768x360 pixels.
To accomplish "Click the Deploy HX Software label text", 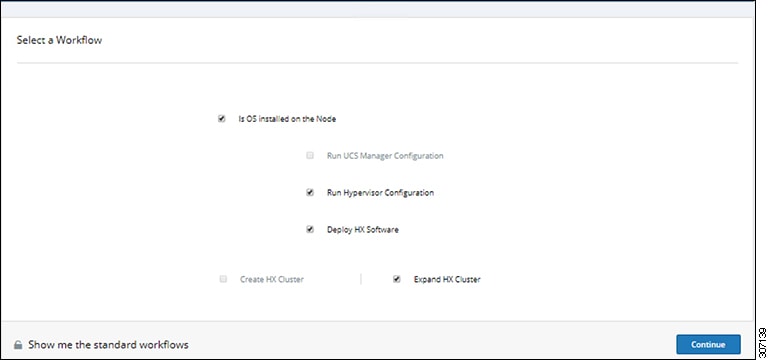I will pyautogui.click(x=362, y=230).
